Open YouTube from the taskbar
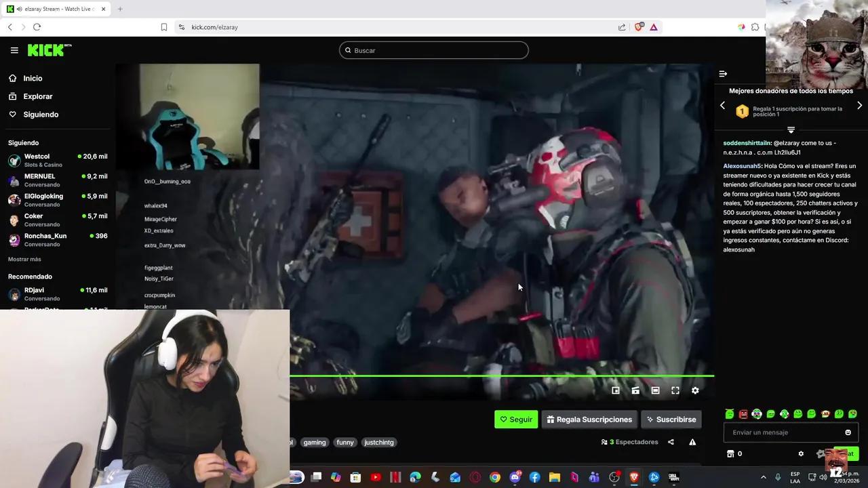The width and height of the screenshot is (868, 488). tap(376, 477)
